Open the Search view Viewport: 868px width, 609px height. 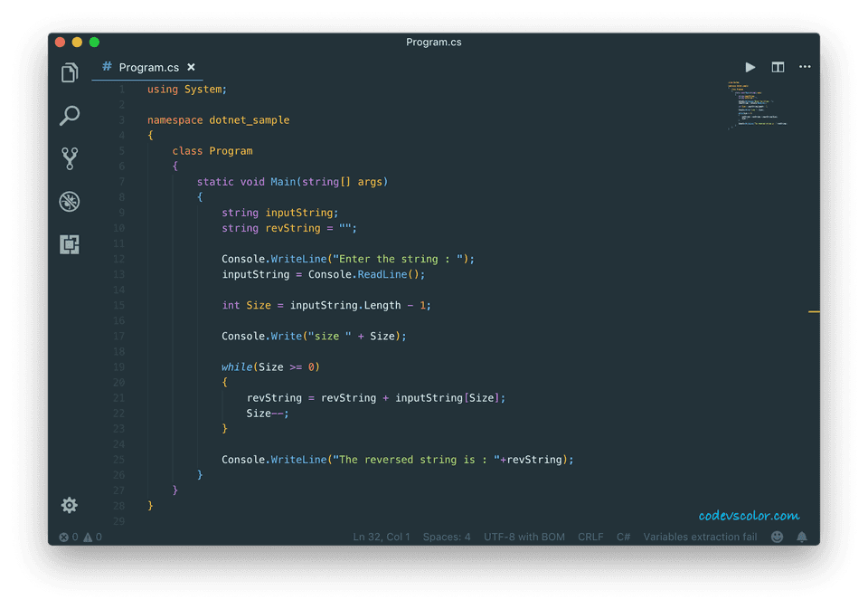(70, 116)
